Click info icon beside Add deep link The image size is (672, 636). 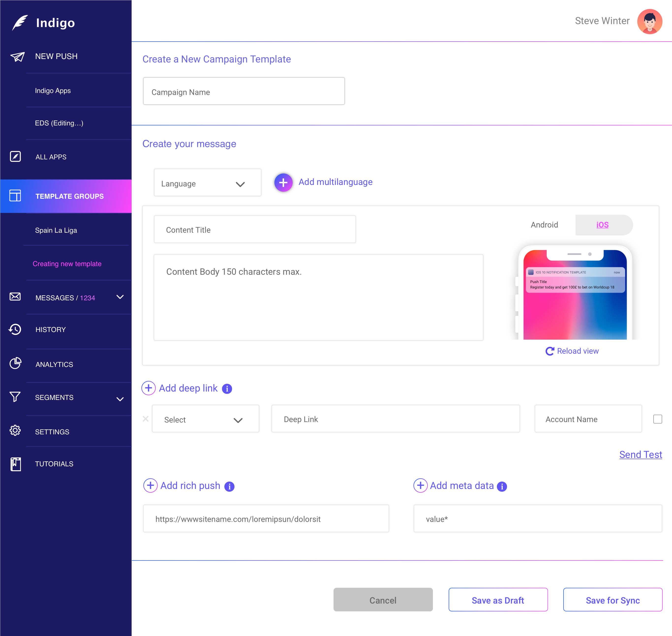227,389
